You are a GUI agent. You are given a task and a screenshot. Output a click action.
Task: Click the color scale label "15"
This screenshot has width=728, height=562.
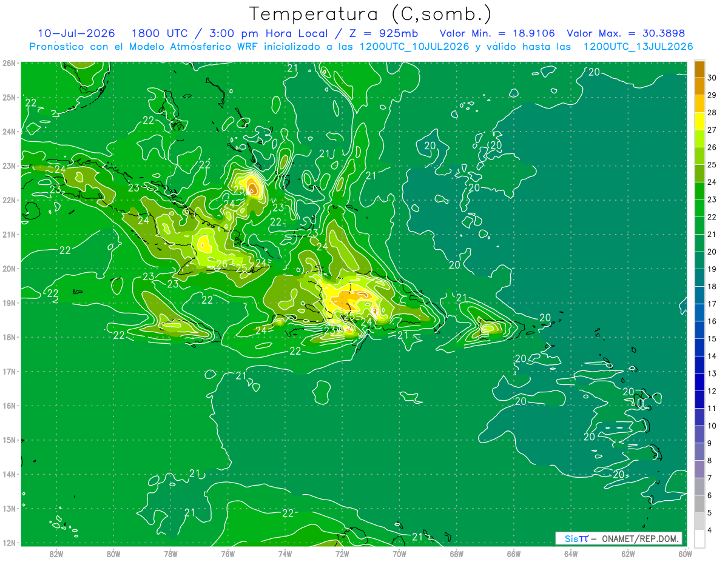(712, 338)
